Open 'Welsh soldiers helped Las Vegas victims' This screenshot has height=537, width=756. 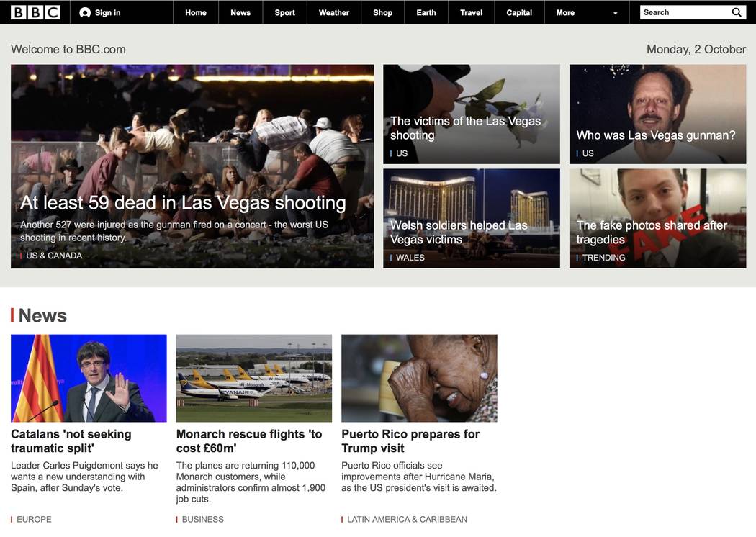click(459, 233)
